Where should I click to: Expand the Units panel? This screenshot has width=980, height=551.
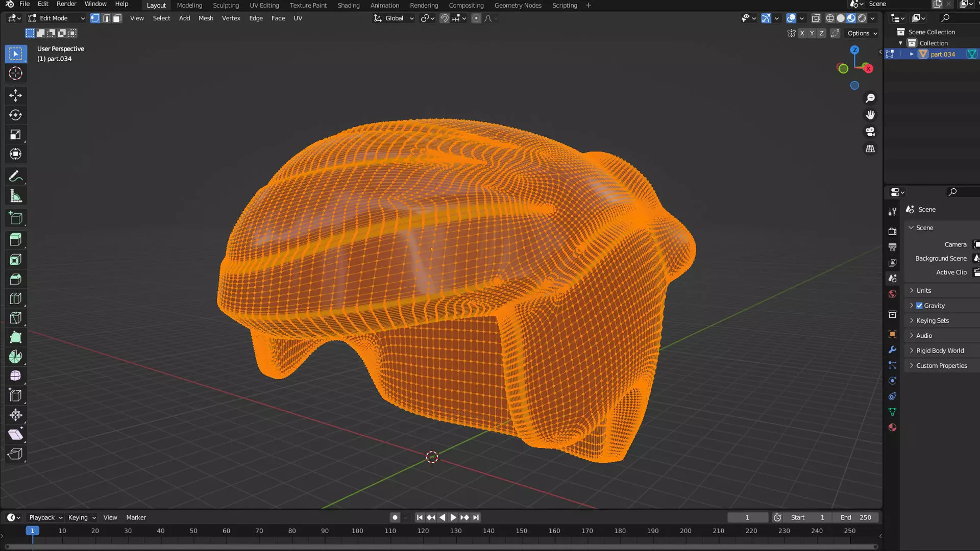click(x=923, y=290)
